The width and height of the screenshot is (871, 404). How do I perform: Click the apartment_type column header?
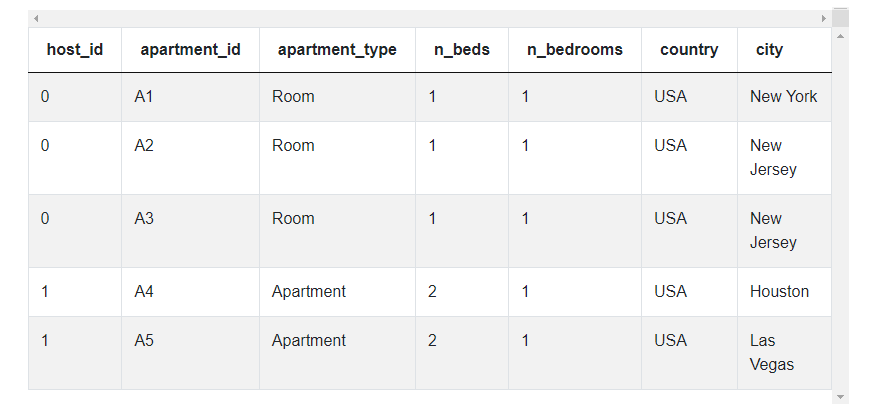337,50
